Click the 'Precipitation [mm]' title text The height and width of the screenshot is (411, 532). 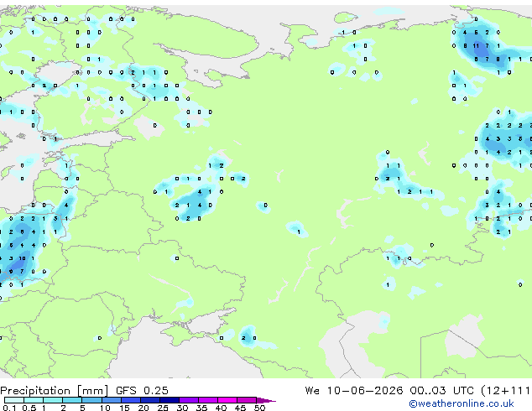[55, 391]
